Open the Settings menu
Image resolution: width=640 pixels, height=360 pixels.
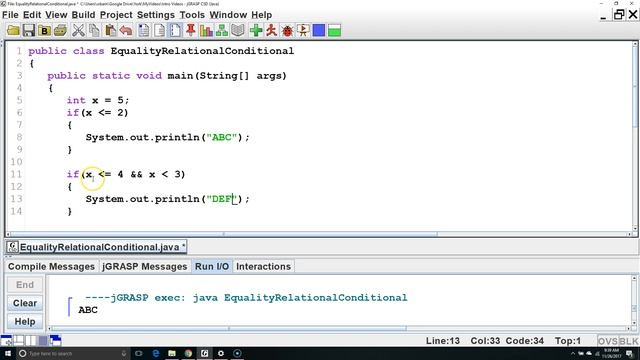156,15
